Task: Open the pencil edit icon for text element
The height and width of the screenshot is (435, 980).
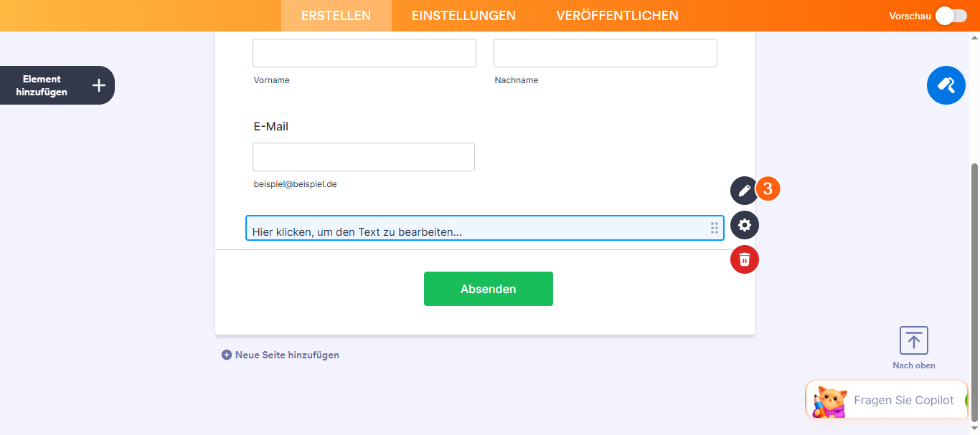Action: [745, 191]
